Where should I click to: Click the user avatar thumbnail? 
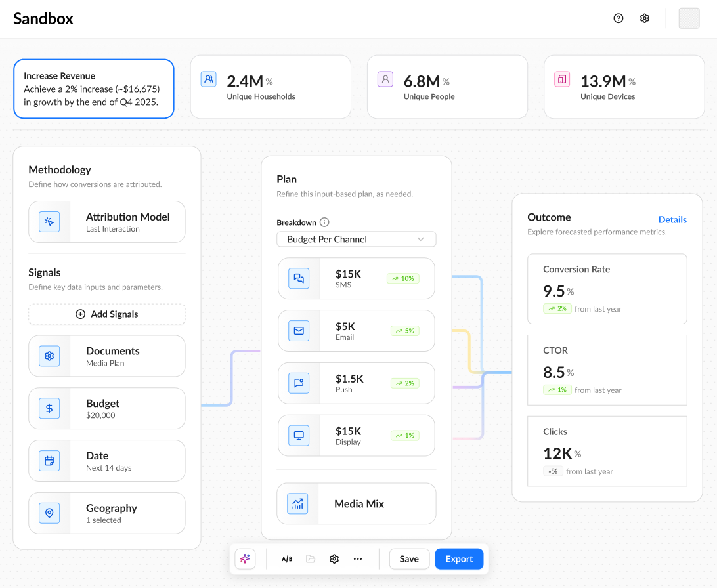tap(689, 18)
